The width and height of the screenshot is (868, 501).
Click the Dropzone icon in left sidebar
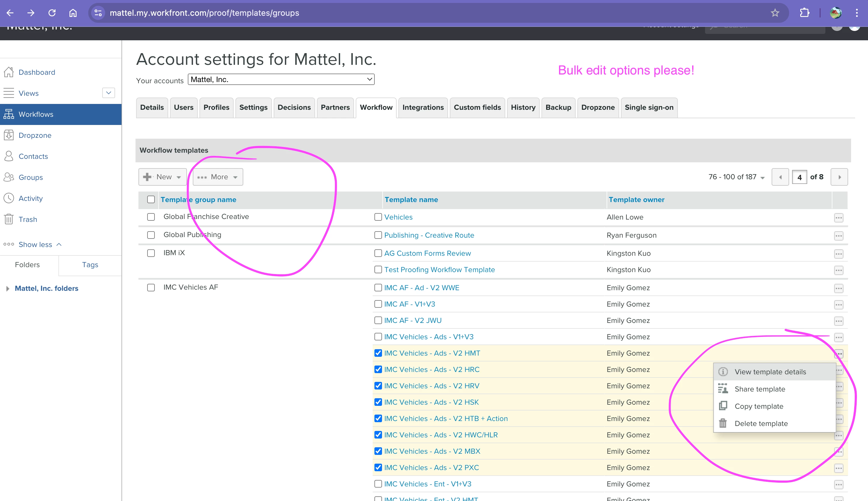click(x=8, y=135)
